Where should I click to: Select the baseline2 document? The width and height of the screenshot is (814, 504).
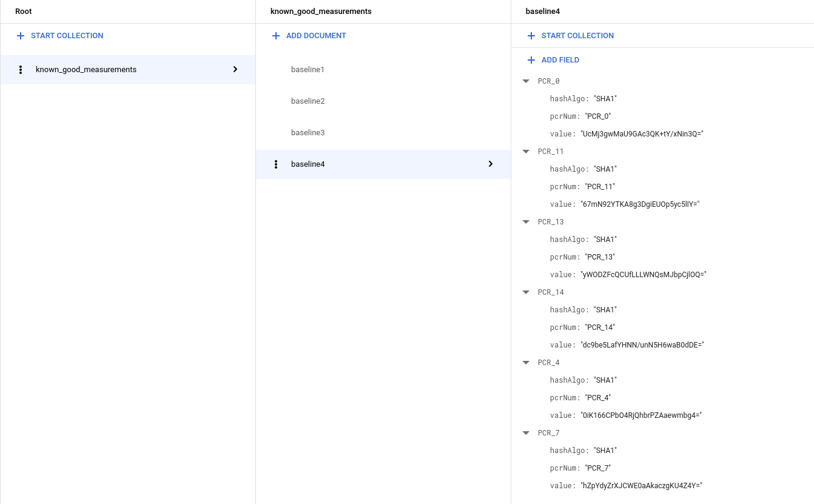coord(308,101)
